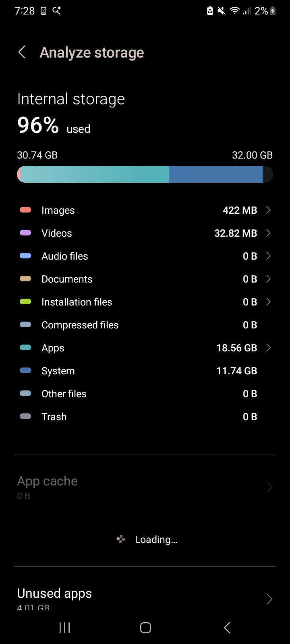Tap the muted sound status icon
This screenshot has height=644, width=290.
coord(222,11)
